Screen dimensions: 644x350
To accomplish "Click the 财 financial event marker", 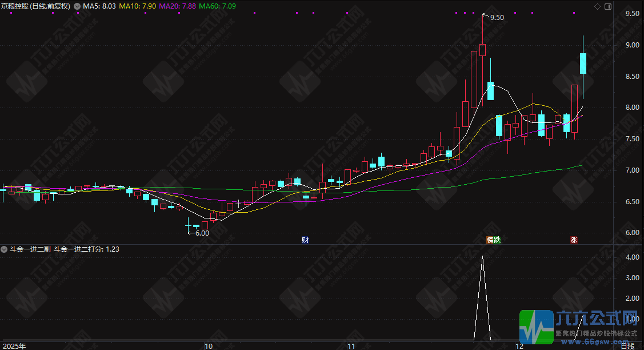I will click(305, 240).
